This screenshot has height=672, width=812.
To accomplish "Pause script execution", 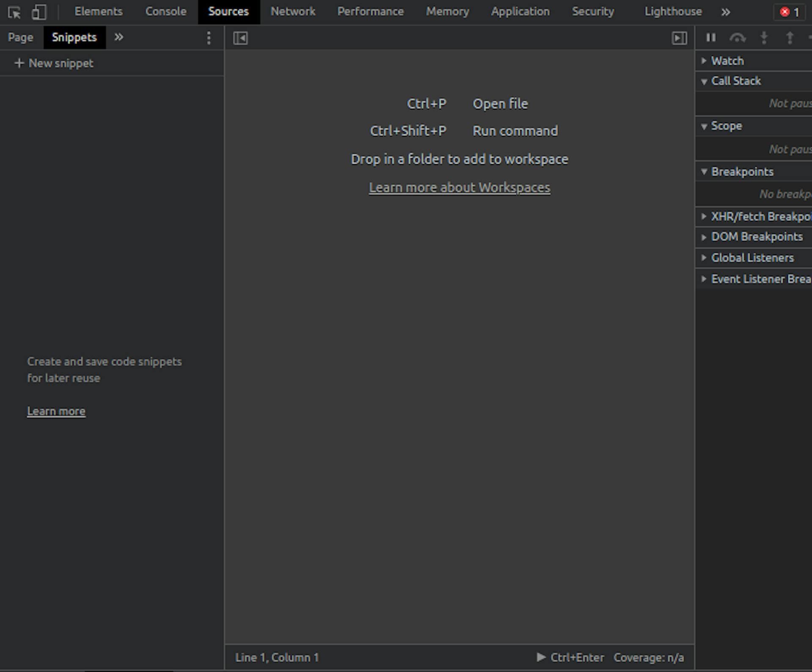I will pyautogui.click(x=711, y=38).
